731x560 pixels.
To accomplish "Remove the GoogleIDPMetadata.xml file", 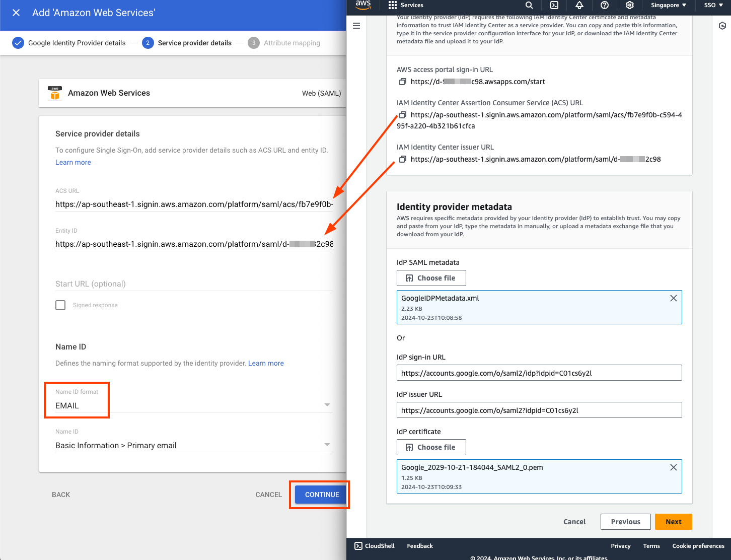I will (673, 298).
